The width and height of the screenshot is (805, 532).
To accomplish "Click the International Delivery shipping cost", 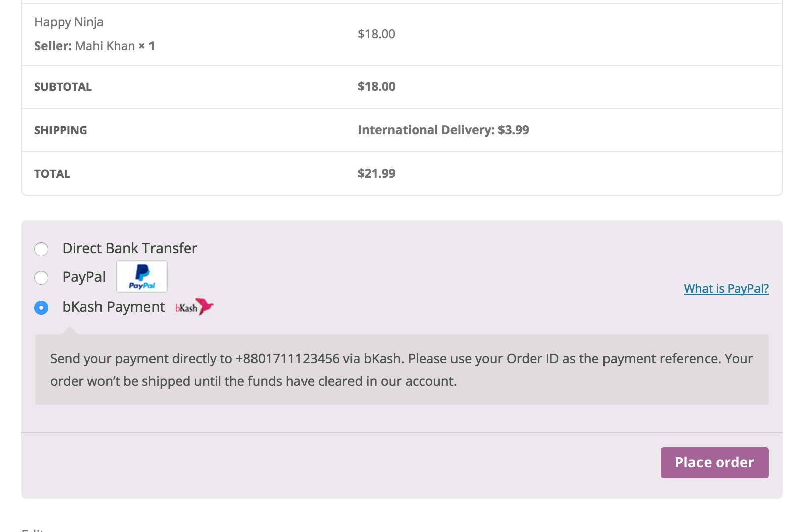I will pos(443,130).
